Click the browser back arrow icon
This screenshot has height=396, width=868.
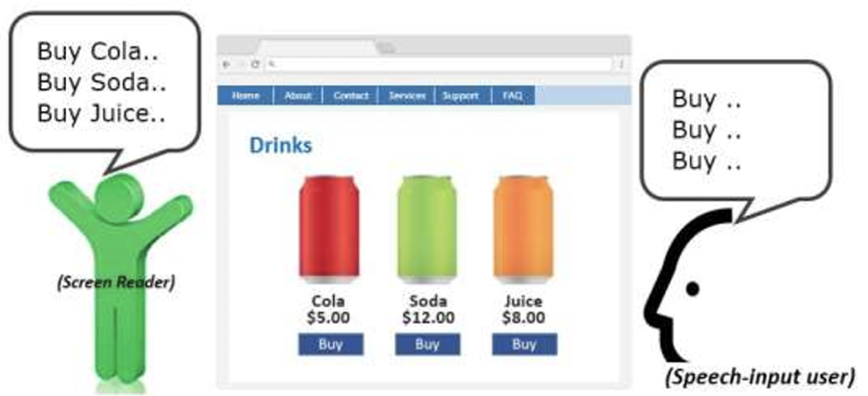coord(226,64)
